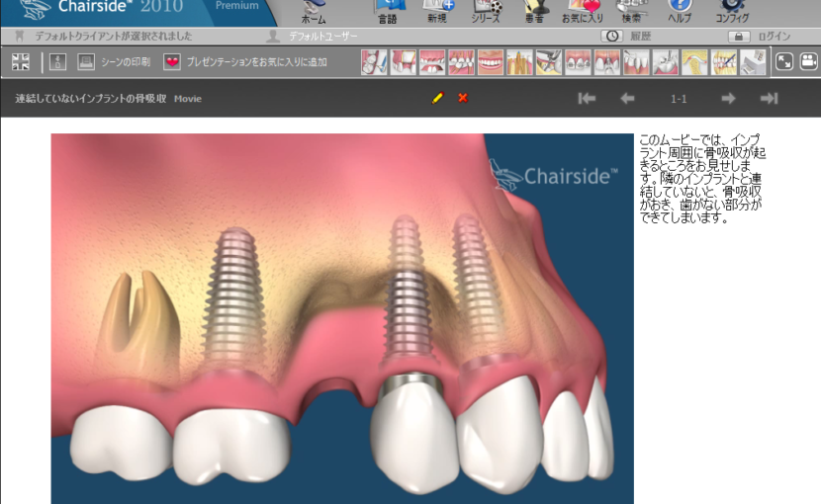
Task: Click the 新規 (New) icon
Action: tap(437, 12)
